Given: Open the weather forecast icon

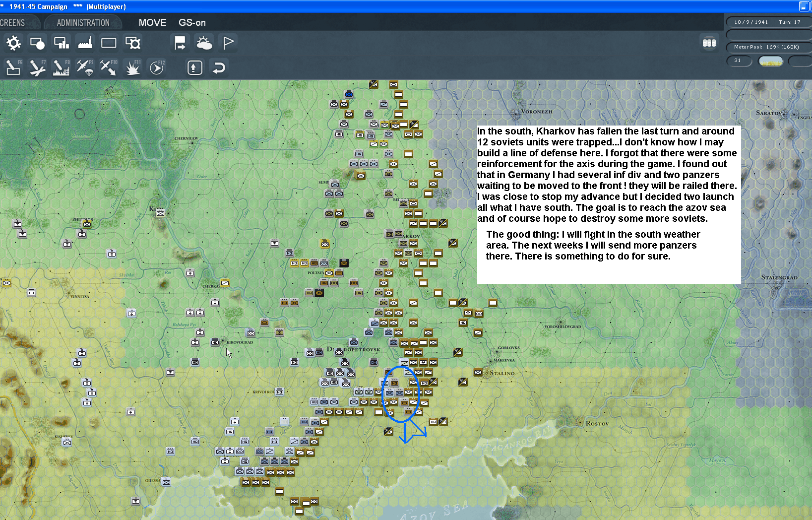Looking at the screenshot, I should click(x=204, y=43).
